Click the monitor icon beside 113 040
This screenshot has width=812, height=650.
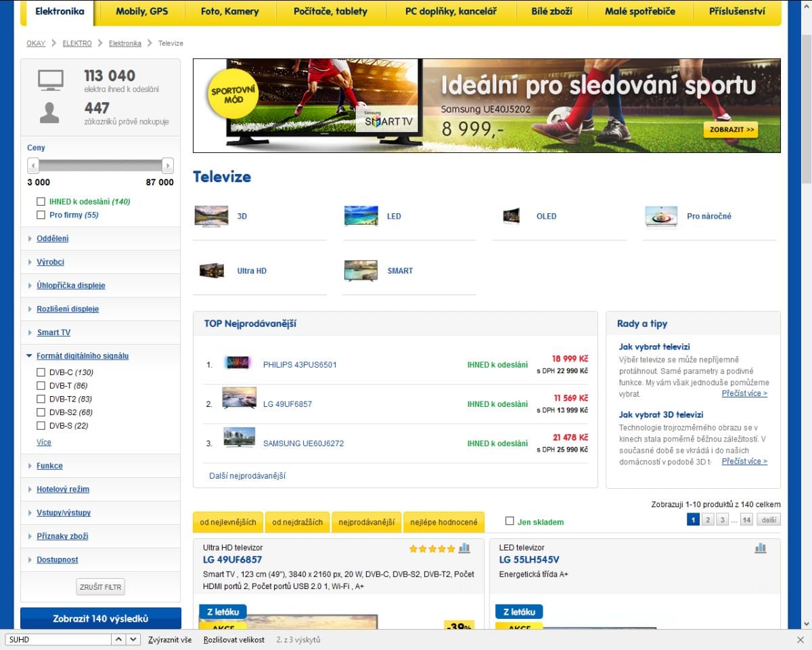click(50, 81)
